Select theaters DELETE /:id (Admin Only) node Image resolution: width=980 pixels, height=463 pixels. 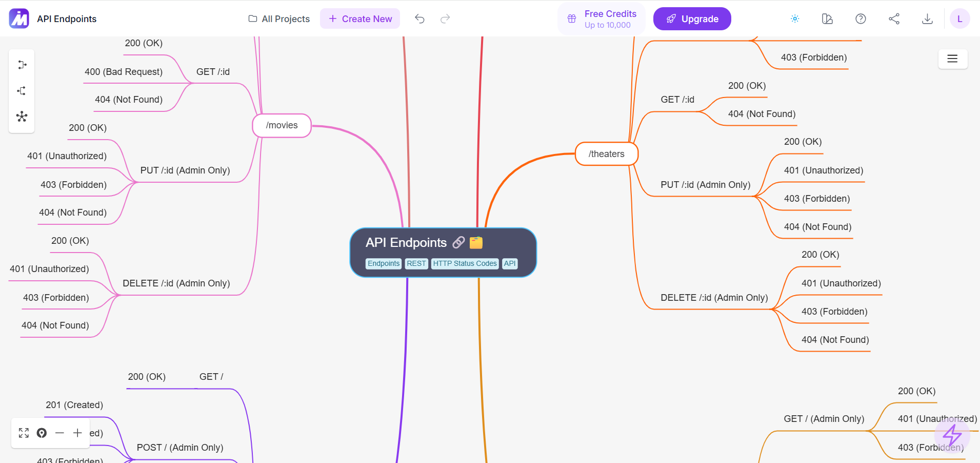point(714,298)
